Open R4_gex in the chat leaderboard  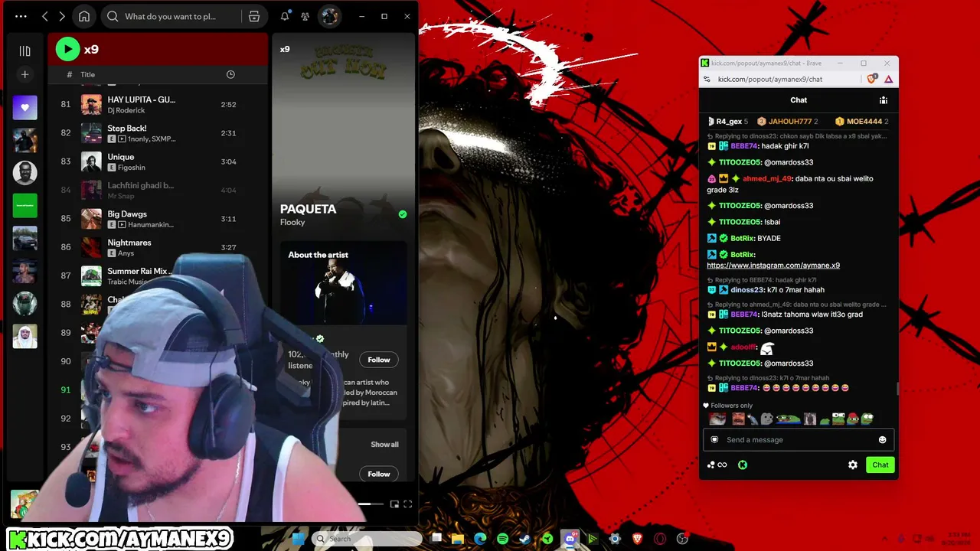point(727,122)
